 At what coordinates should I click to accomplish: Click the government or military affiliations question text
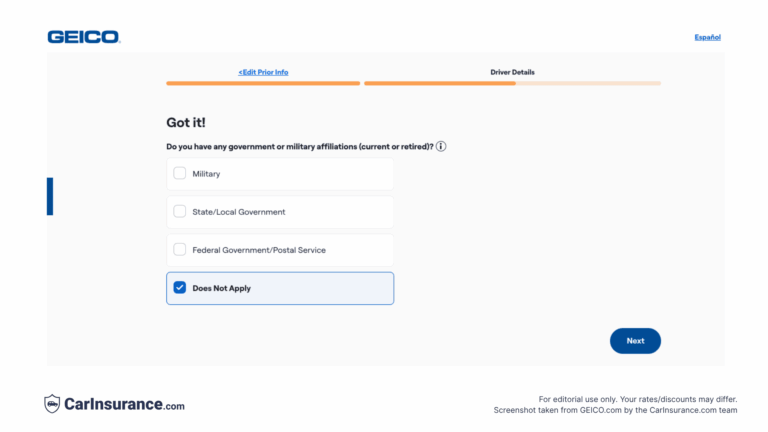coord(299,147)
